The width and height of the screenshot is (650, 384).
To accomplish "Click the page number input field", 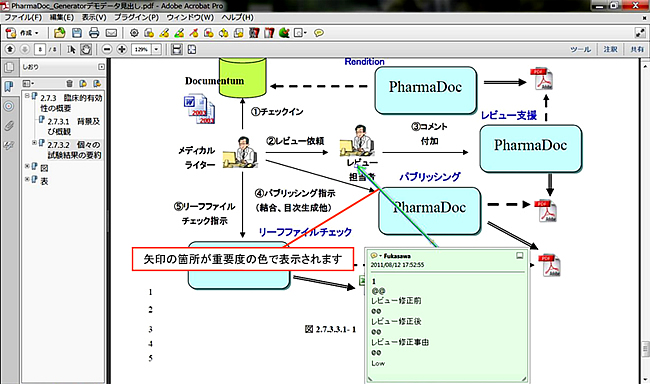I will tap(40, 49).
